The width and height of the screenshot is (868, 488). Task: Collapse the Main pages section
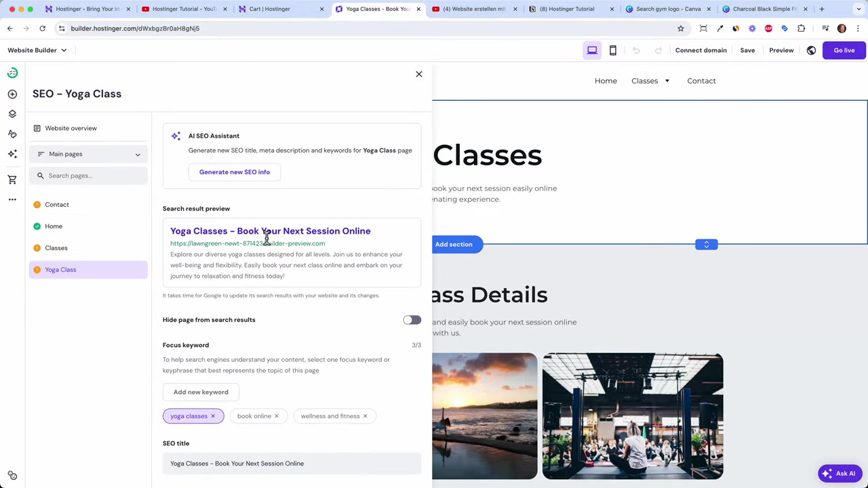[88, 155]
